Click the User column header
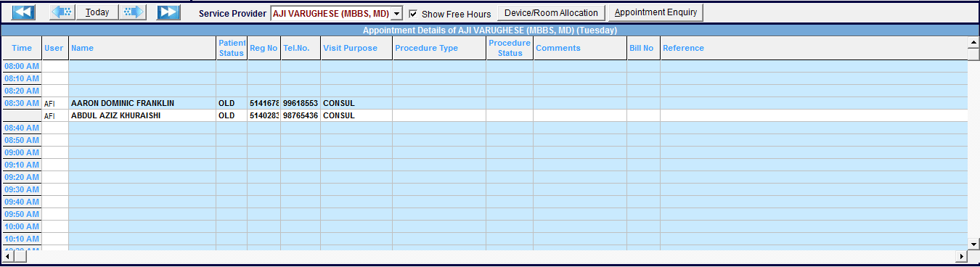980x267 pixels. [55, 48]
